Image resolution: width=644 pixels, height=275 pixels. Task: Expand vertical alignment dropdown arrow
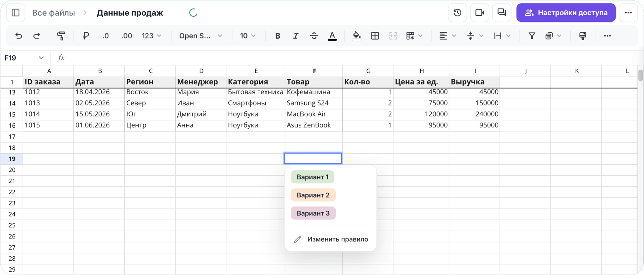point(481,36)
